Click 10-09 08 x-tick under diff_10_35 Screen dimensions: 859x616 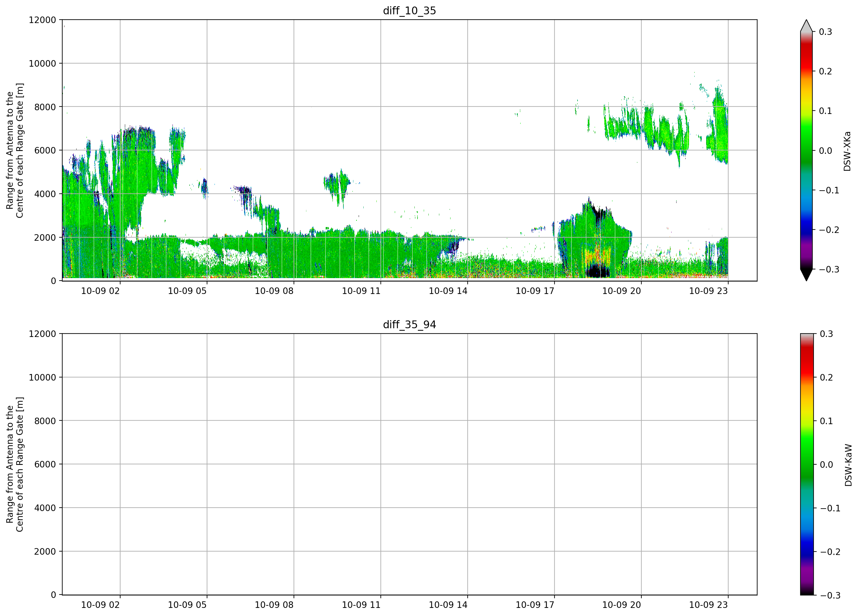[x=274, y=291]
